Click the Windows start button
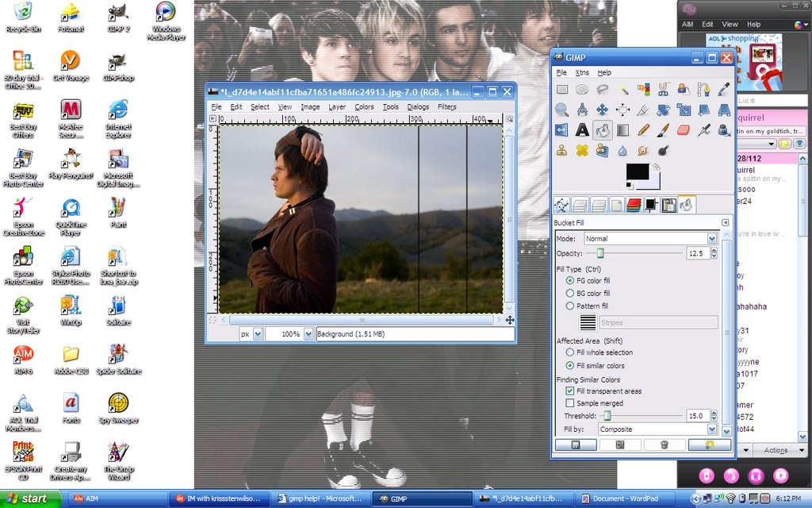Viewport: 812px width, 508px height. (30, 498)
